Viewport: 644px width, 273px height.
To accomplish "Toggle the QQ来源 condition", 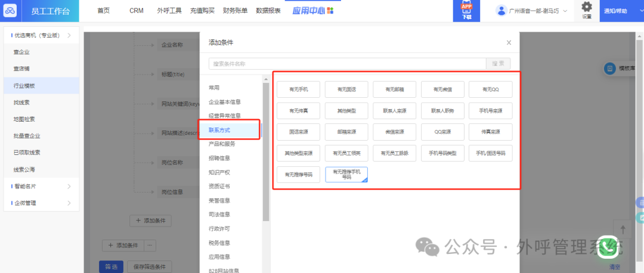I will 442,132.
